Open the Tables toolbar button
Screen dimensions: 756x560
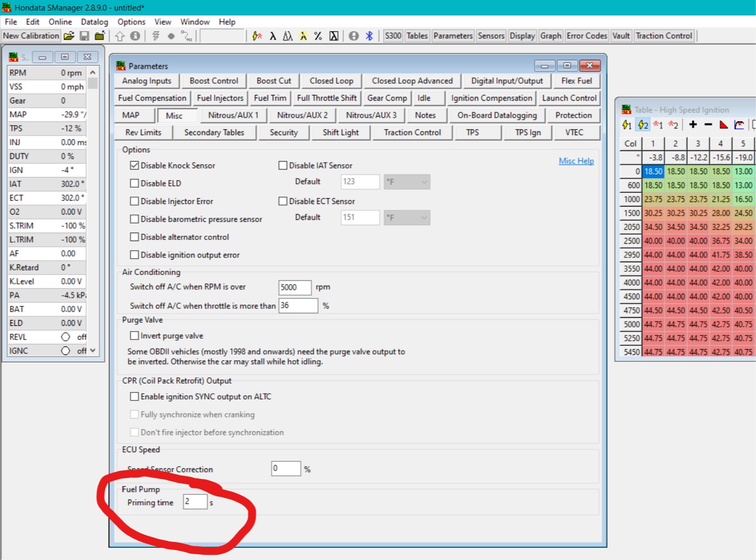point(417,36)
